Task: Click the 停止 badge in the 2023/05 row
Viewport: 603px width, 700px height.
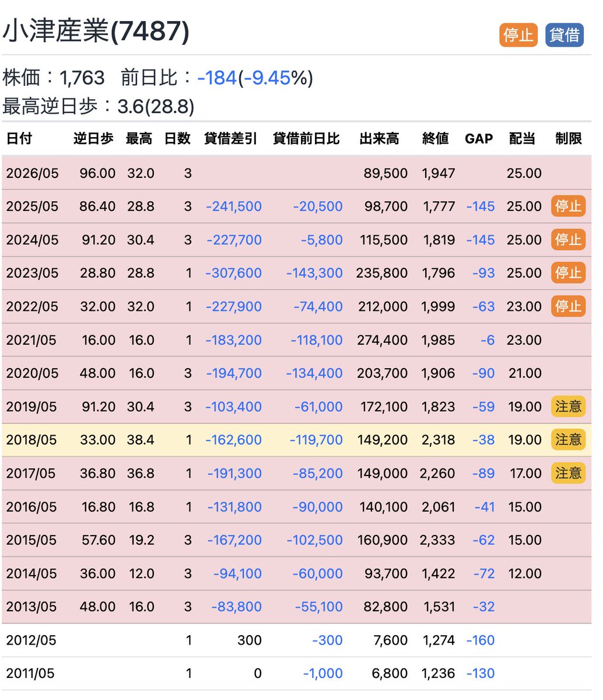Action: [568, 273]
